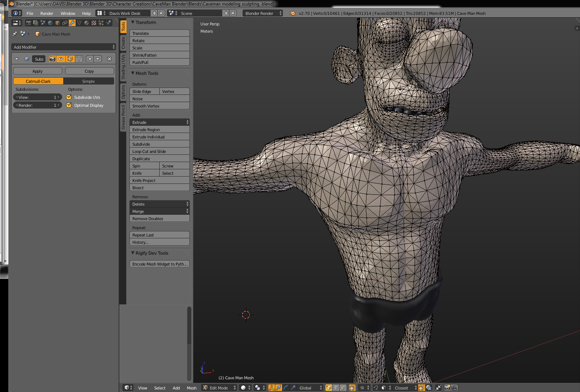Image resolution: width=580 pixels, height=392 pixels.
Task: Open the Render Layers properties tab
Action: pyautogui.click(x=36, y=23)
